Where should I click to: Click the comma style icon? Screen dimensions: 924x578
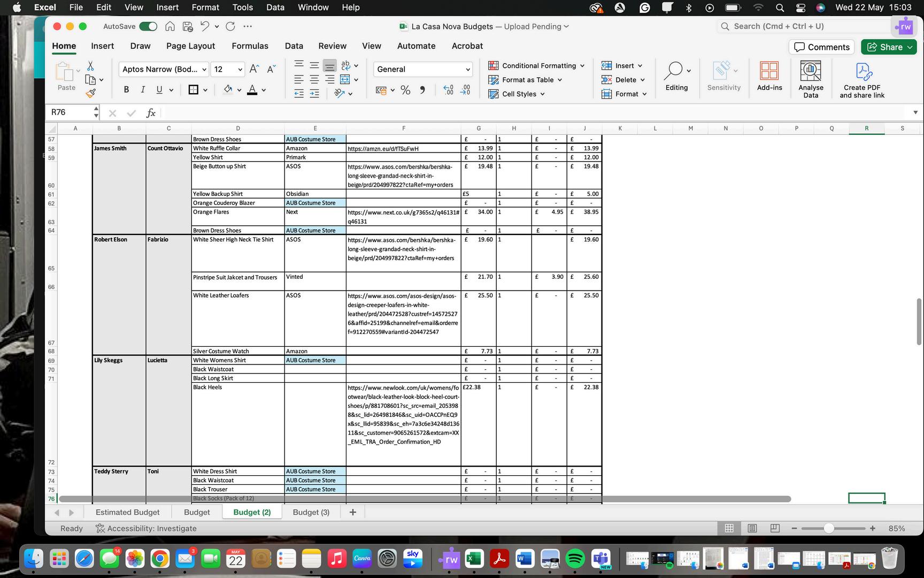[x=422, y=90]
